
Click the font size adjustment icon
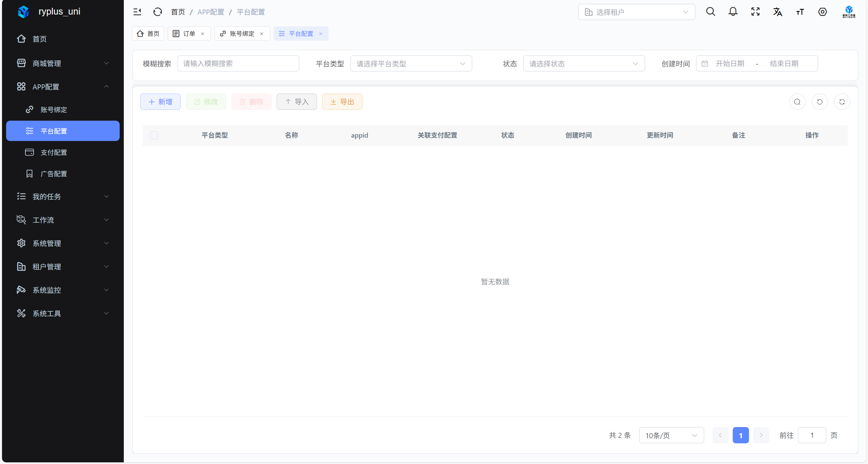[x=800, y=12]
